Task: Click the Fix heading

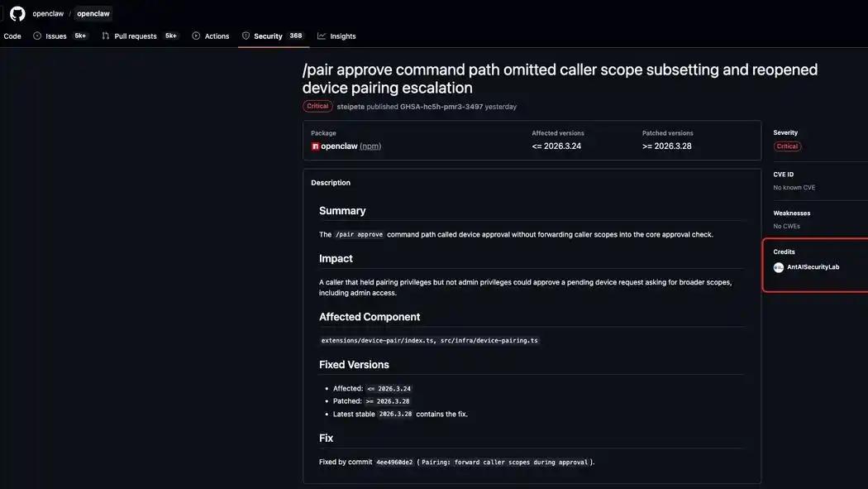Action: pyautogui.click(x=326, y=438)
